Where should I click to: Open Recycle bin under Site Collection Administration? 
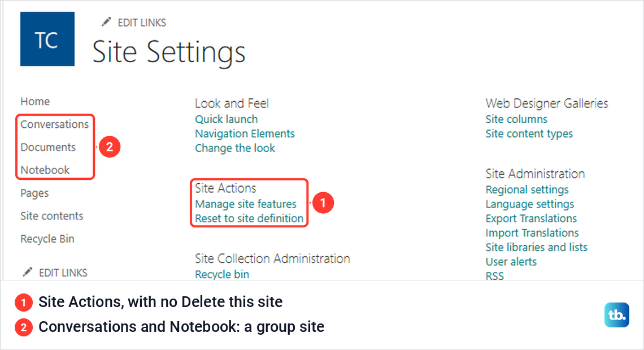coord(222,274)
